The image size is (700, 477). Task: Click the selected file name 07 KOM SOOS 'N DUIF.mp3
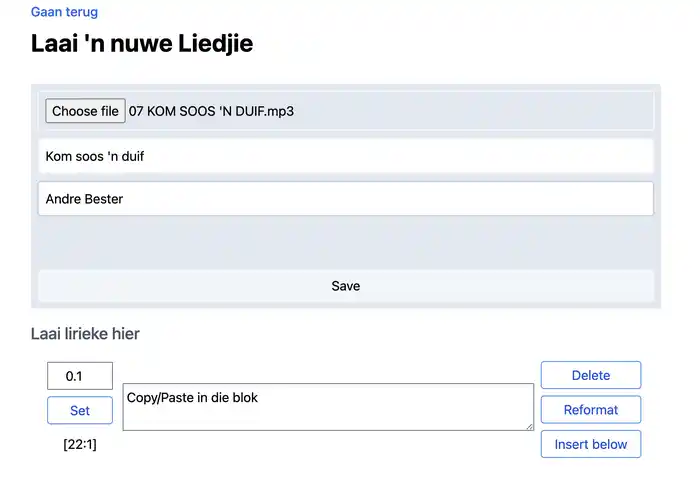click(211, 111)
